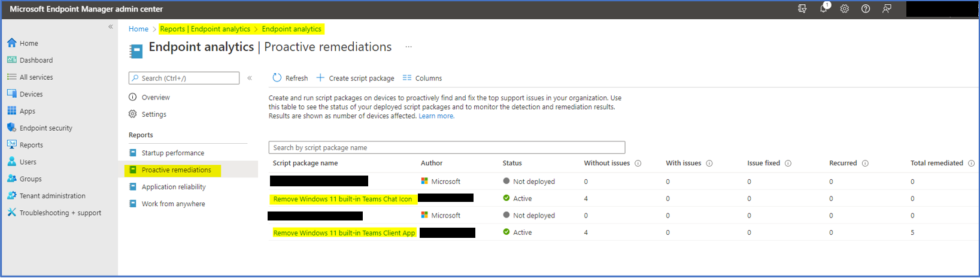
Task: Click Active status in Teams Chat Icon row
Action: pos(517,198)
